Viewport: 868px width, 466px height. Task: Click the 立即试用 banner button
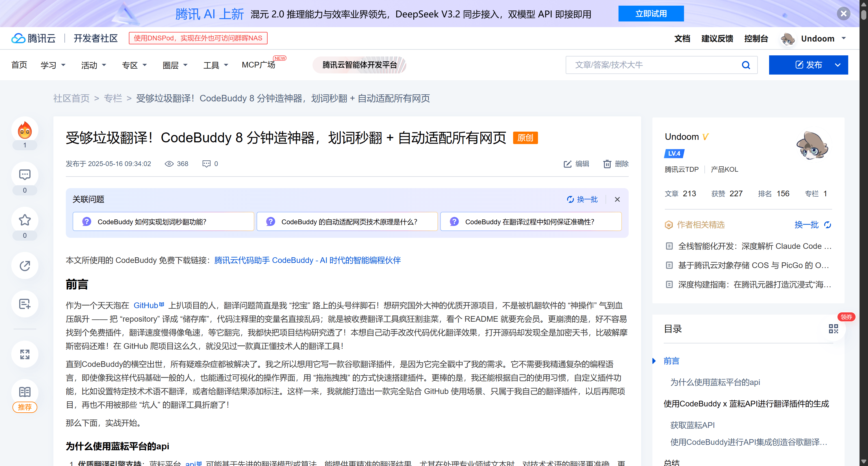(x=651, y=14)
